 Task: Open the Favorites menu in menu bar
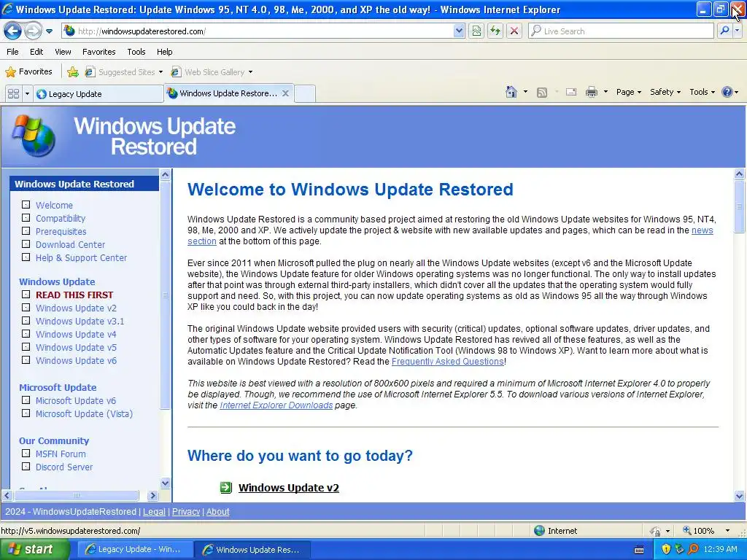(99, 52)
